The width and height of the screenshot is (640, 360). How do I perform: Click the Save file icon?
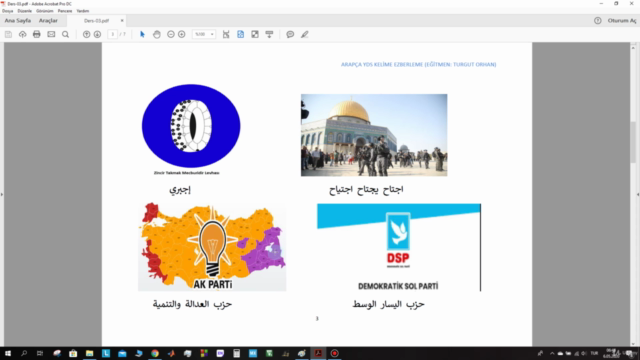coord(8,34)
